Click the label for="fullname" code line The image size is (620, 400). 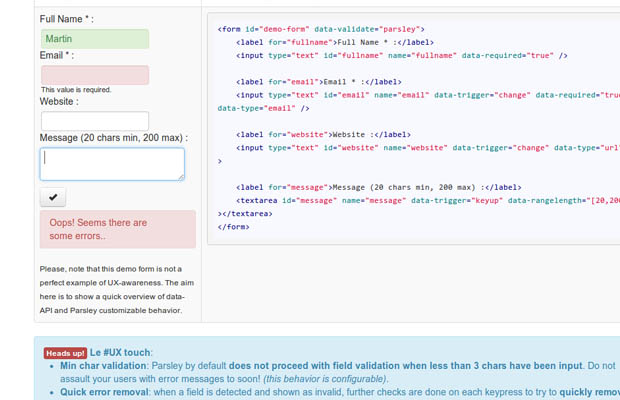click(335, 42)
